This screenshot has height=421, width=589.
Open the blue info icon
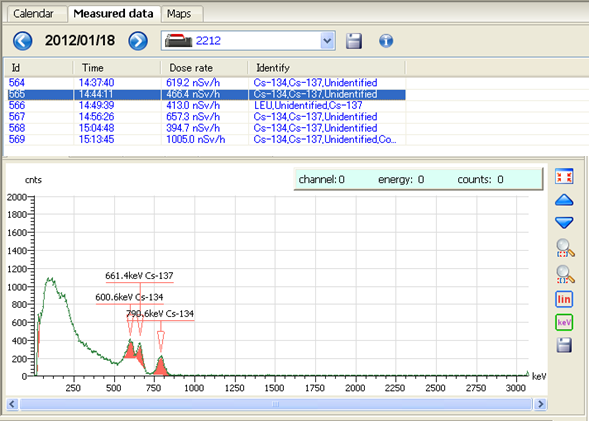(386, 41)
